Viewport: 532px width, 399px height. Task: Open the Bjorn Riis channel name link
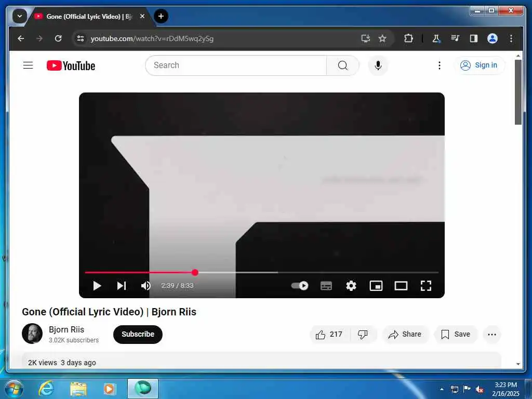[66, 329]
